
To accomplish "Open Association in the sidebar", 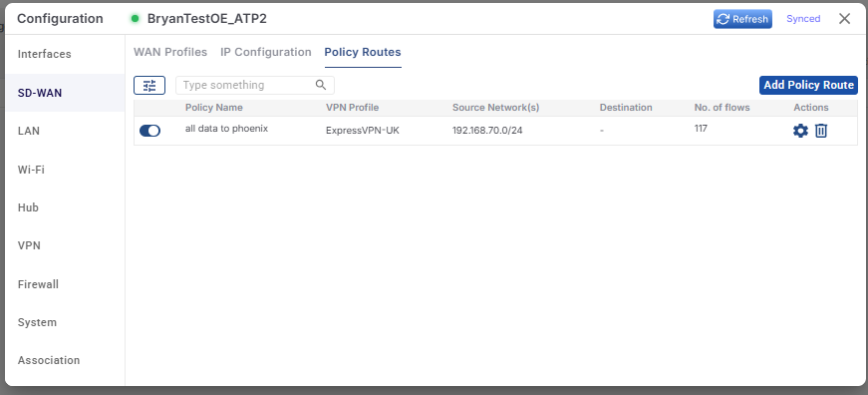I will coord(66,360).
